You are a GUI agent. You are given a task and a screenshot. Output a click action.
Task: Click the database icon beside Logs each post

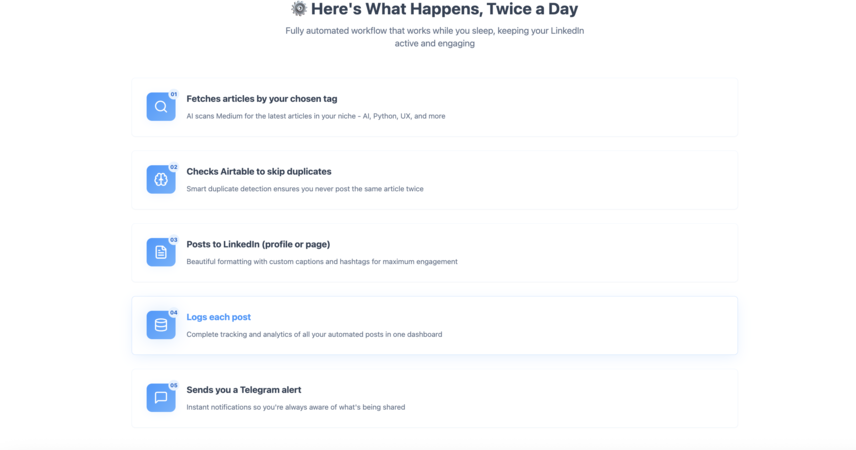(160, 325)
